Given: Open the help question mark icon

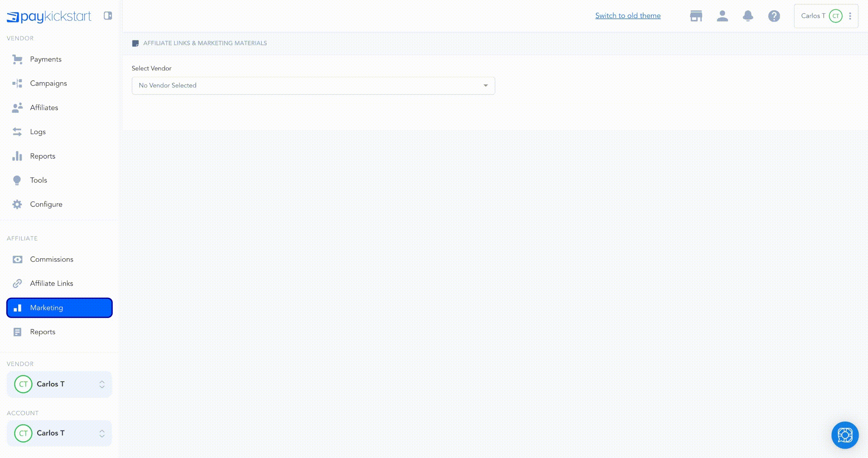Looking at the screenshot, I should click(774, 16).
